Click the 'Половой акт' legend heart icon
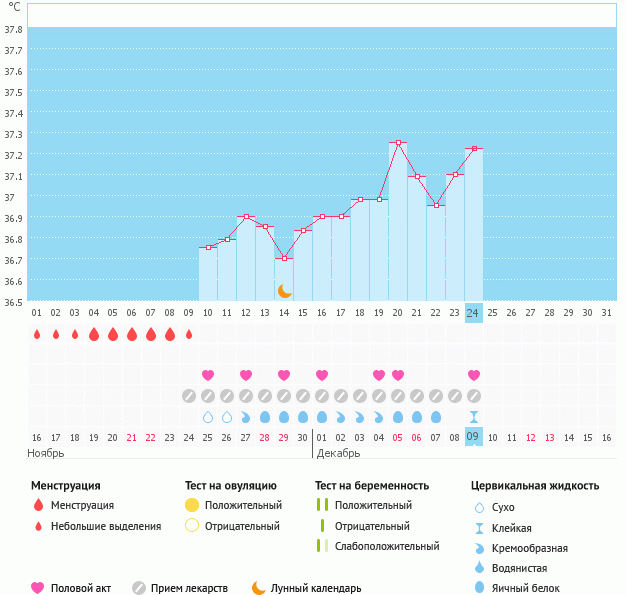 tap(38, 588)
